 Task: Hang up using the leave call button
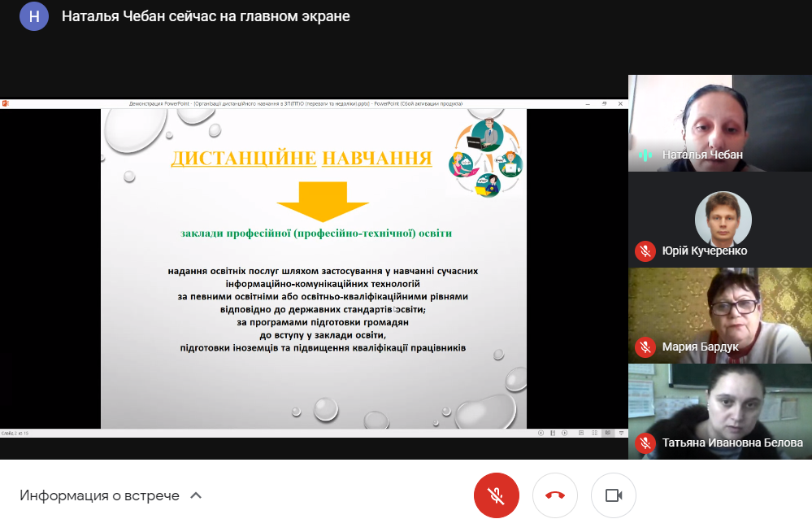point(555,495)
